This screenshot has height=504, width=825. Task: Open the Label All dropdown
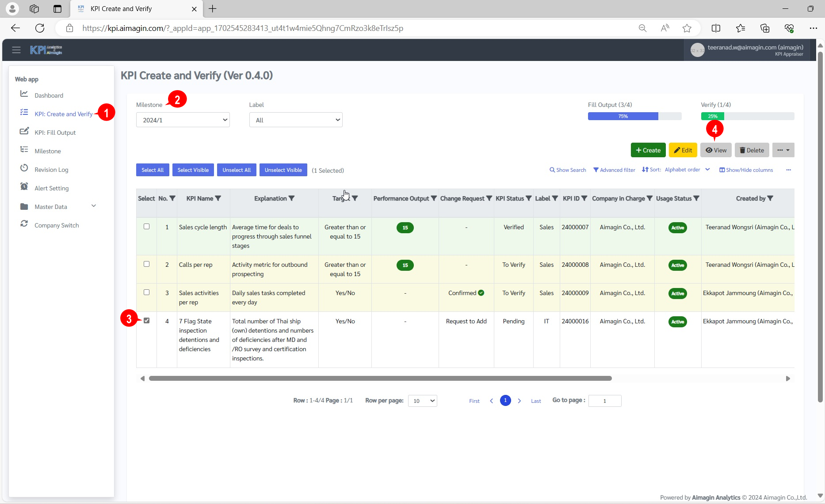[296, 120]
